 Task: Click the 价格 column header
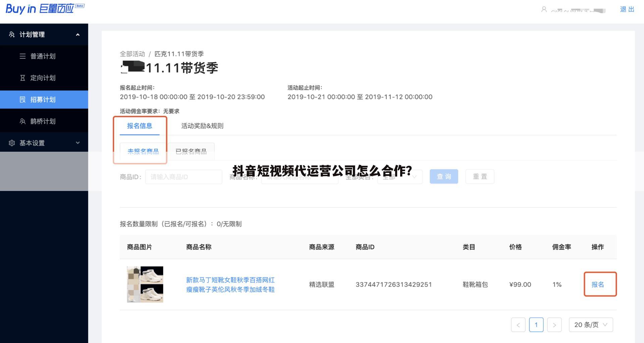pyautogui.click(x=516, y=247)
